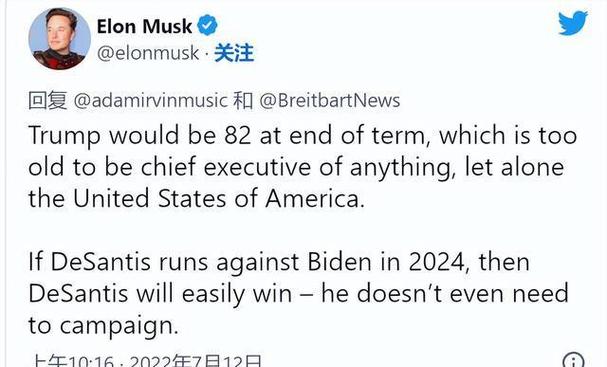This screenshot has width=607, height=367.
Task: Click the 'Trump would be 82' line
Action: [x=303, y=136]
